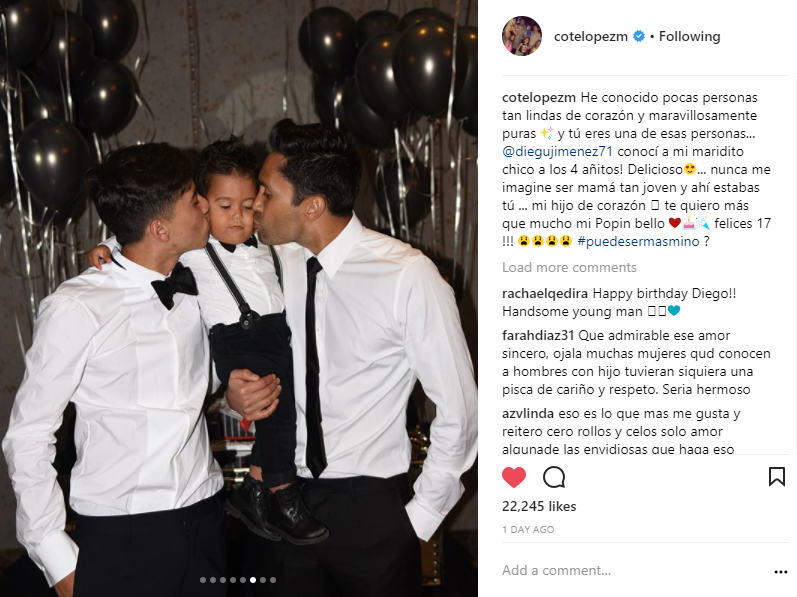Select the last carousel indicator dot
This screenshot has width=797, height=597.
tap(273, 580)
